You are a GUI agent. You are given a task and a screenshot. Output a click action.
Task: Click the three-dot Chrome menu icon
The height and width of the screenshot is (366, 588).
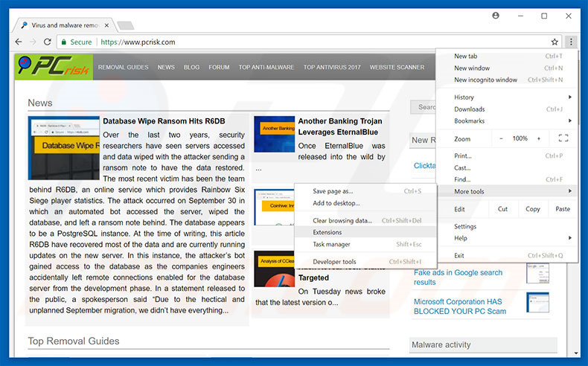[x=571, y=42]
